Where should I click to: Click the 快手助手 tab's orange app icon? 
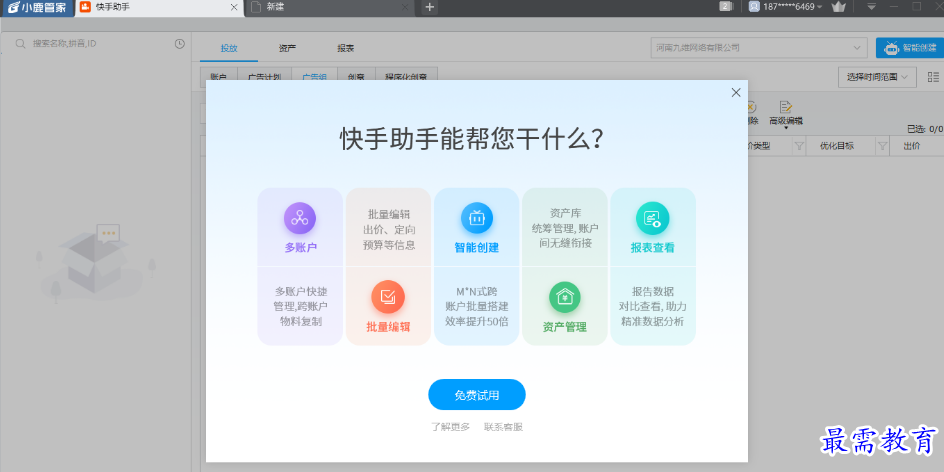pyautogui.click(x=85, y=7)
